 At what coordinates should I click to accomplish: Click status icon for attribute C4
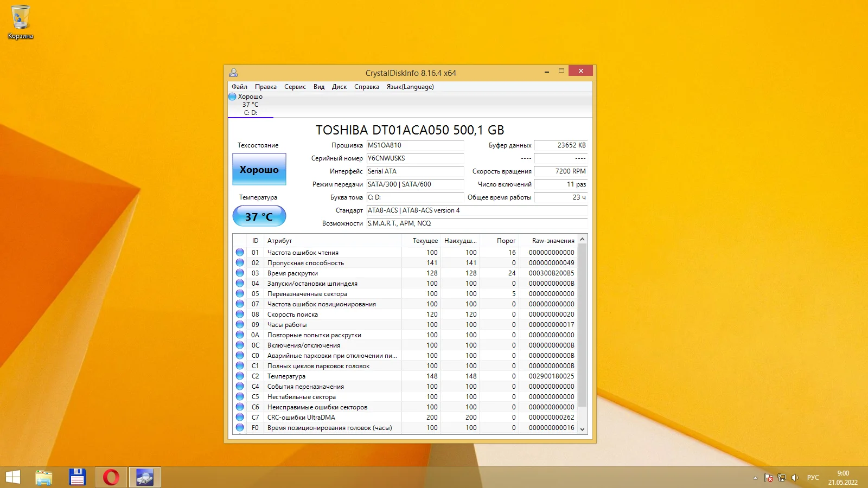coord(240,386)
